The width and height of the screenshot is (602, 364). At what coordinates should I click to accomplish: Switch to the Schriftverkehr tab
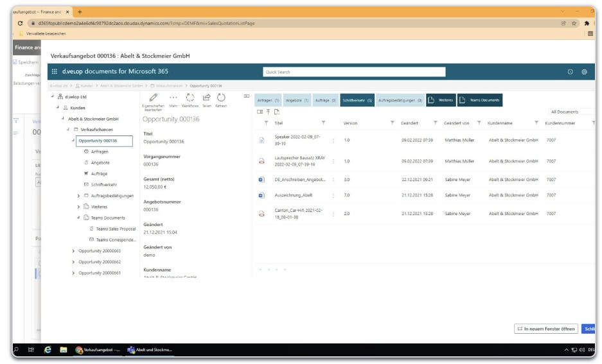click(x=357, y=101)
